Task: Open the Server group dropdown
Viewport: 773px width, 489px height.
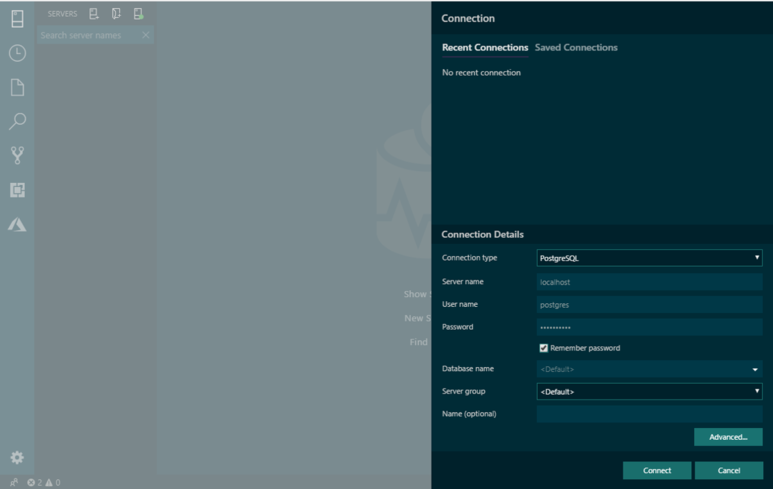Action: 649,391
